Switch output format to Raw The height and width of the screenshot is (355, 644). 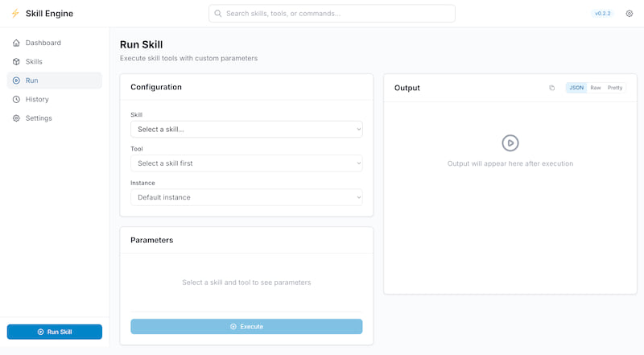[596, 88]
